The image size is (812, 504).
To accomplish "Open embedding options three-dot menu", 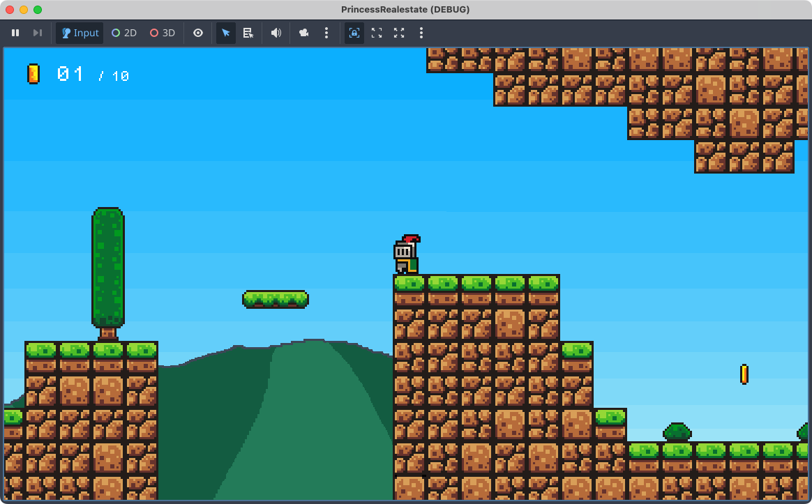I will tap(421, 33).
